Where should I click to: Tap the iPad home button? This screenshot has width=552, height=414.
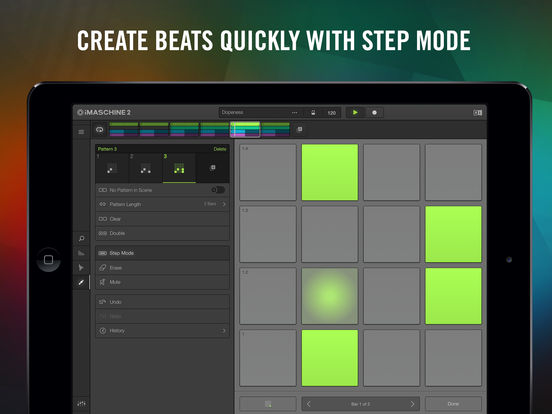pyautogui.click(x=49, y=260)
